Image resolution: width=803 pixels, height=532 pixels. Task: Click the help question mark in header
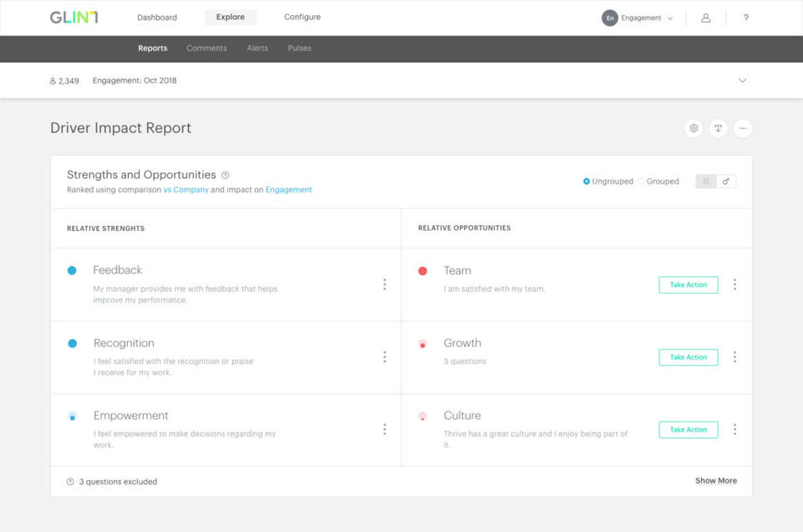pos(745,18)
